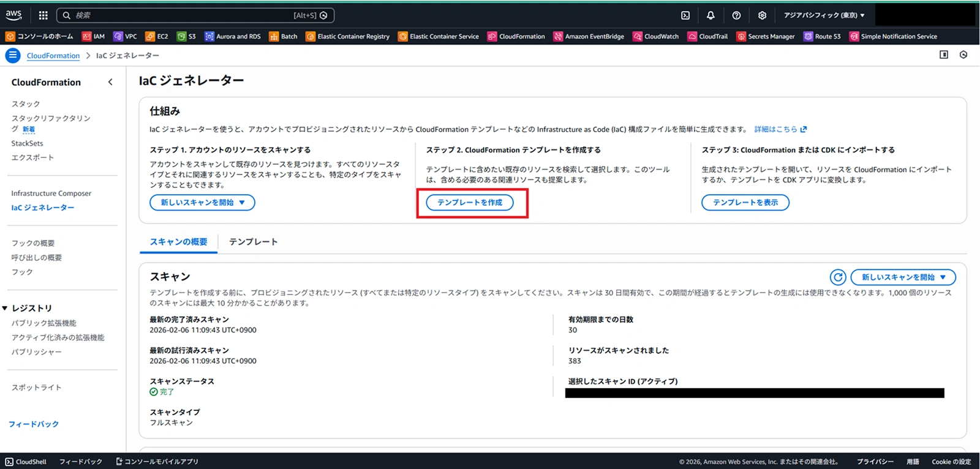The width and height of the screenshot is (980, 469).
Task: Open Cookie の設定 in the footer
Action: (x=951, y=462)
